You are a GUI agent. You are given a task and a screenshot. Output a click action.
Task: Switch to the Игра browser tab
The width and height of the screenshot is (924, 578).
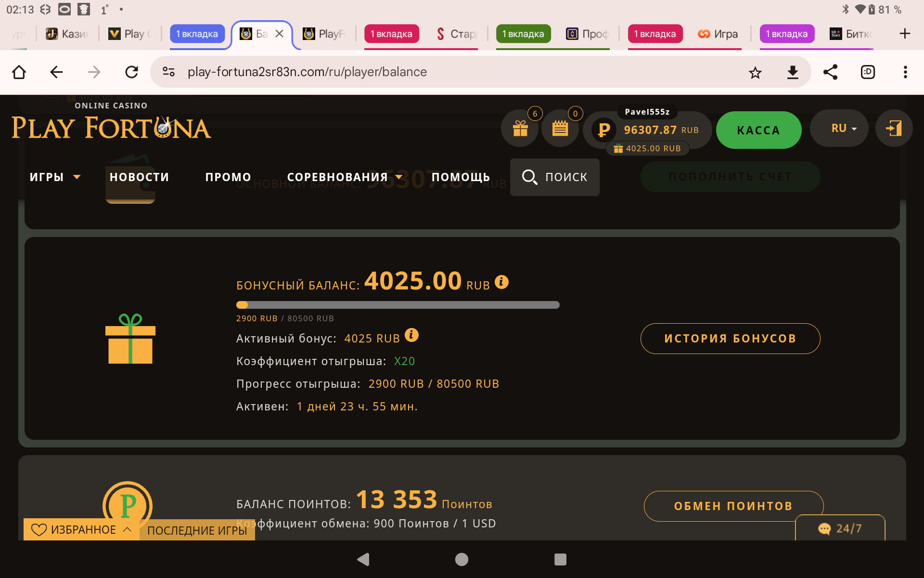(x=718, y=34)
